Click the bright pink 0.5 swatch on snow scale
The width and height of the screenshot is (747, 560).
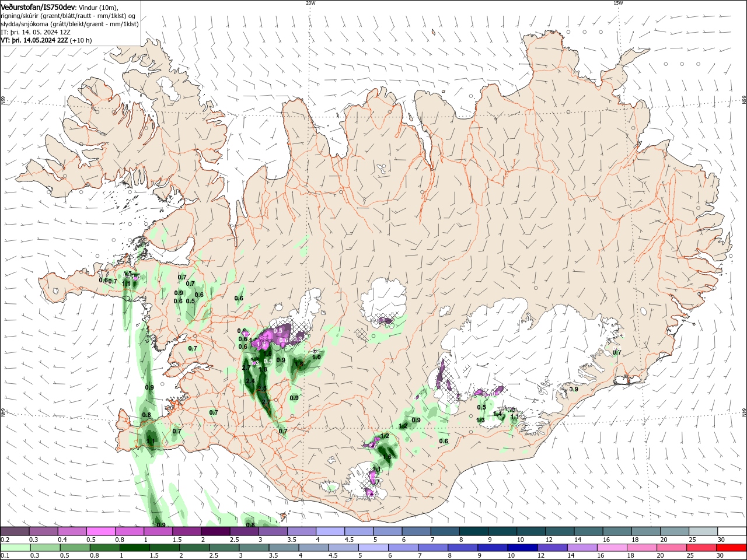point(101,531)
